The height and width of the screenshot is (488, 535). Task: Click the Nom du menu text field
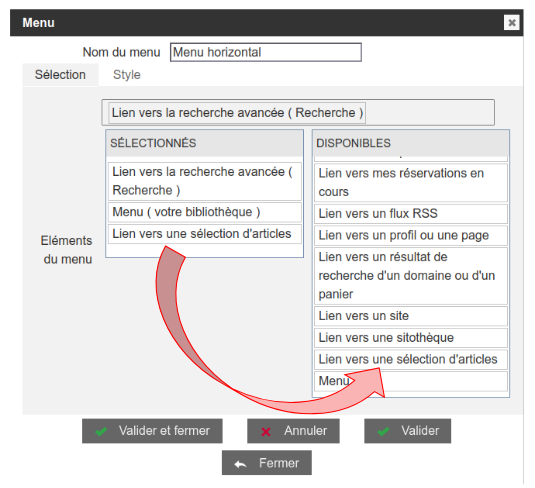[266, 52]
